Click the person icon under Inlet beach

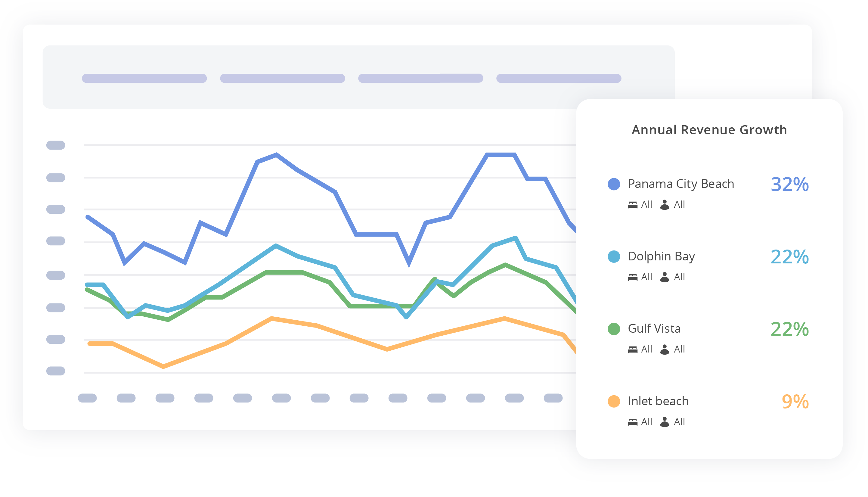click(664, 422)
